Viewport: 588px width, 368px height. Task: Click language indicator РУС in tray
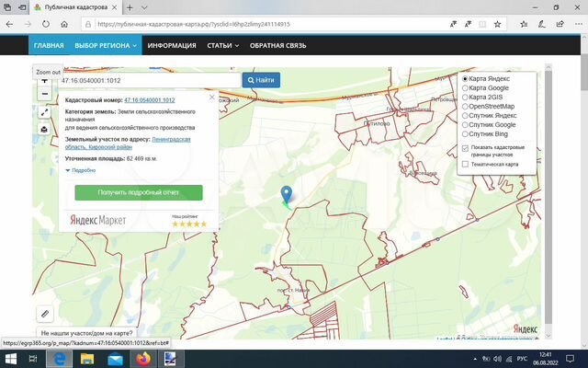click(522, 359)
